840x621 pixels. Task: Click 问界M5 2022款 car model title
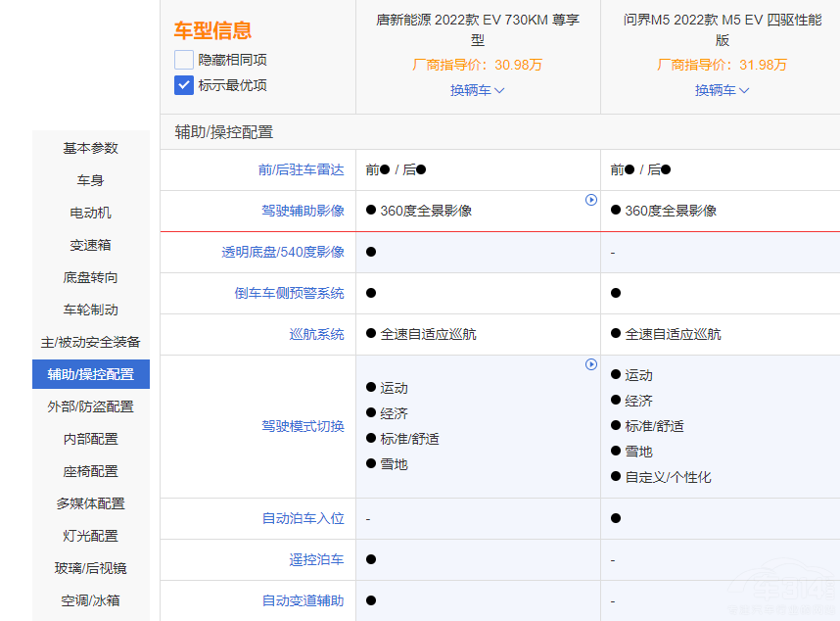[722, 29]
